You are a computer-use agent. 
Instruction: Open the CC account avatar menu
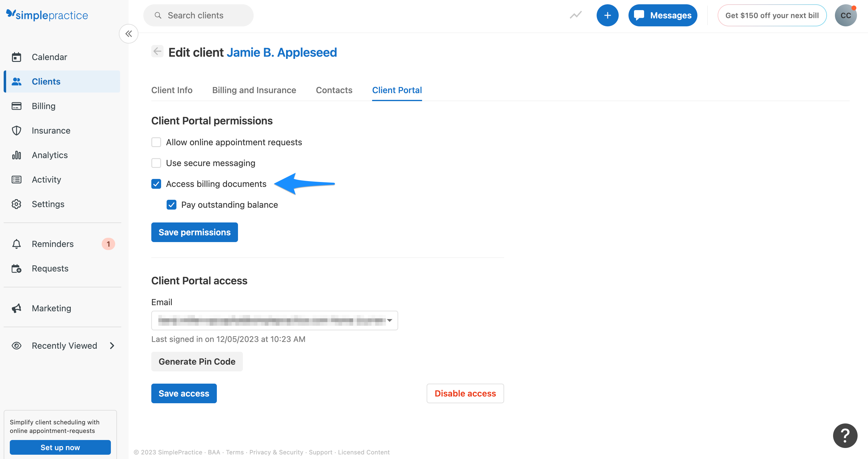846,16
